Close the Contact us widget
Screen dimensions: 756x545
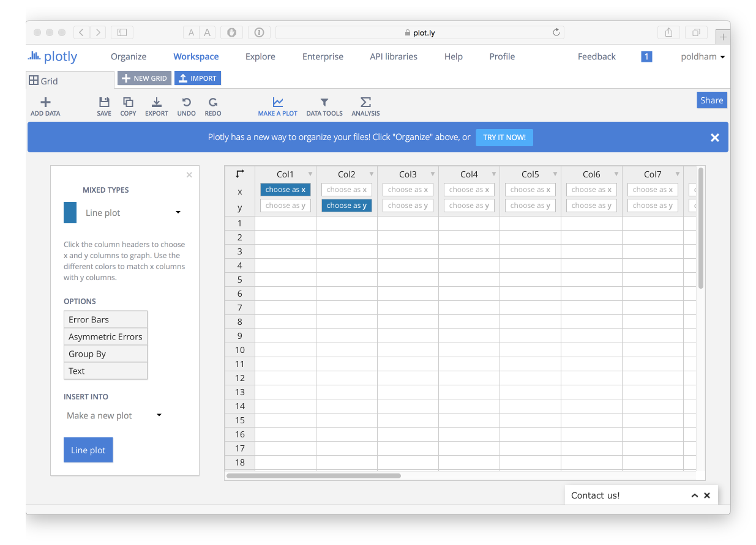707,495
